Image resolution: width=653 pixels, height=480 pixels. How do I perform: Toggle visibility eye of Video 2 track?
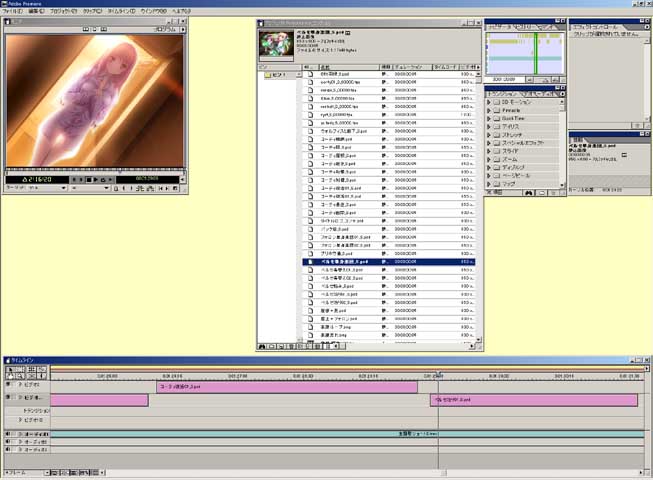pos(8,385)
